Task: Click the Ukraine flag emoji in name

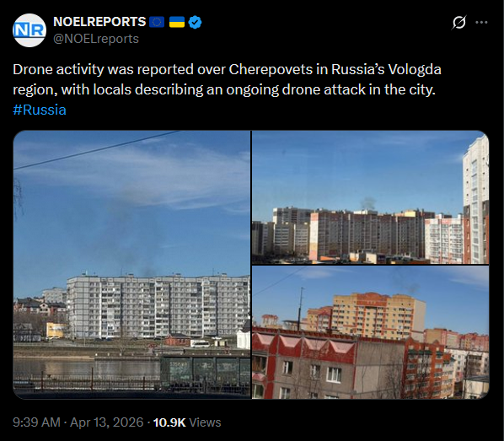Action: pos(177,22)
